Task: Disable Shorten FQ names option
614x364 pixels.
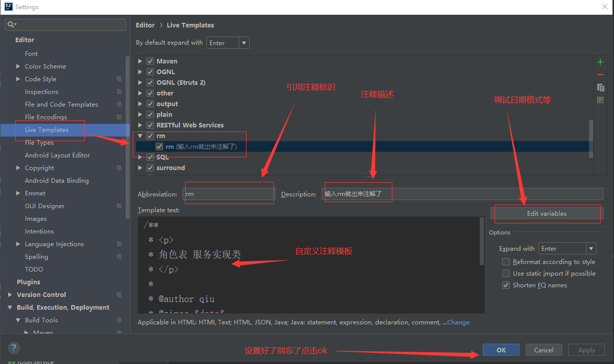Action: tap(506, 285)
